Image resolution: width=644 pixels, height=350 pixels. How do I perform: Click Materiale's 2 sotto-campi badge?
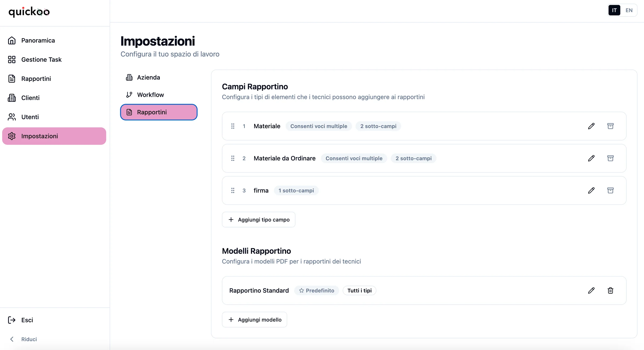coord(378,126)
